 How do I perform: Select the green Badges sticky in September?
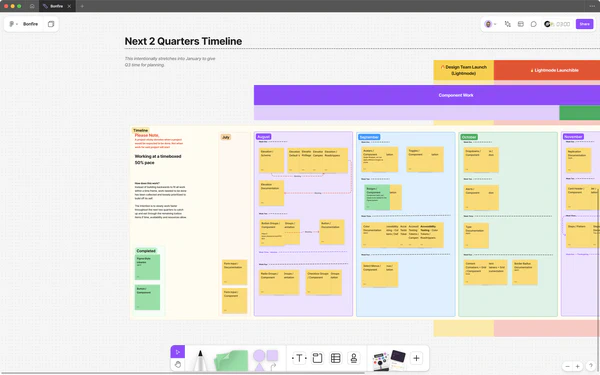(377, 197)
